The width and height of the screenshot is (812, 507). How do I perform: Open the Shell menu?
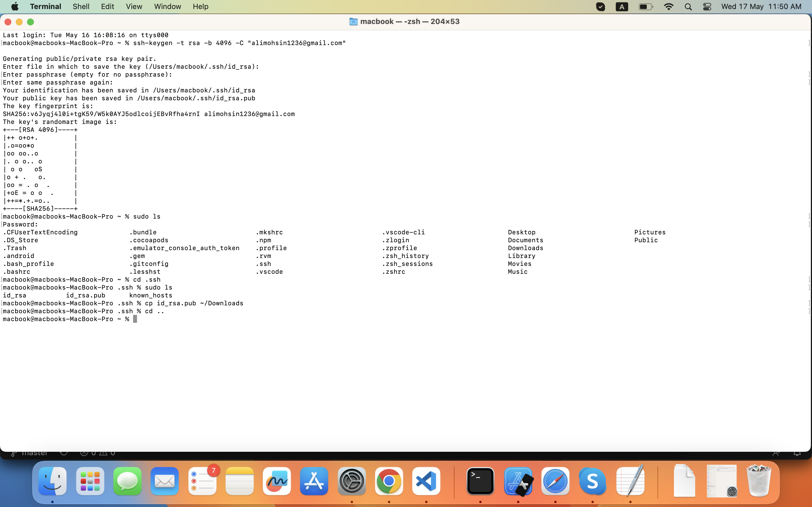tap(81, 6)
